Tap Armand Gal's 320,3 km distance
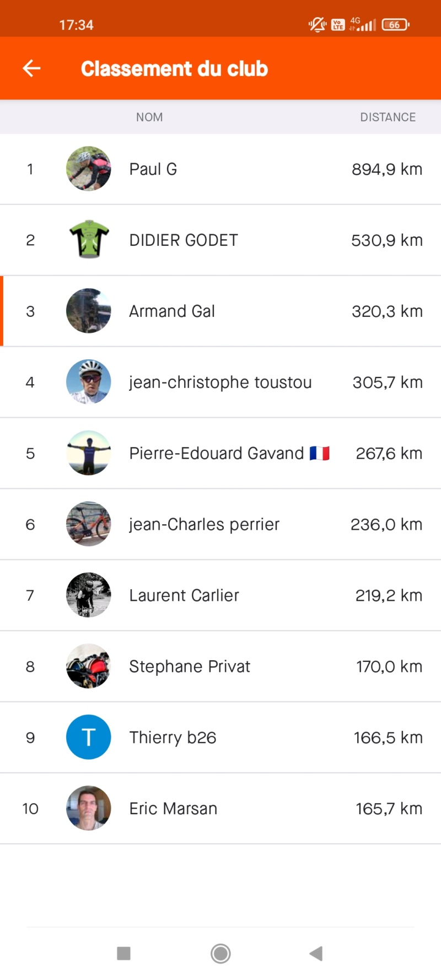 [387, 311]
